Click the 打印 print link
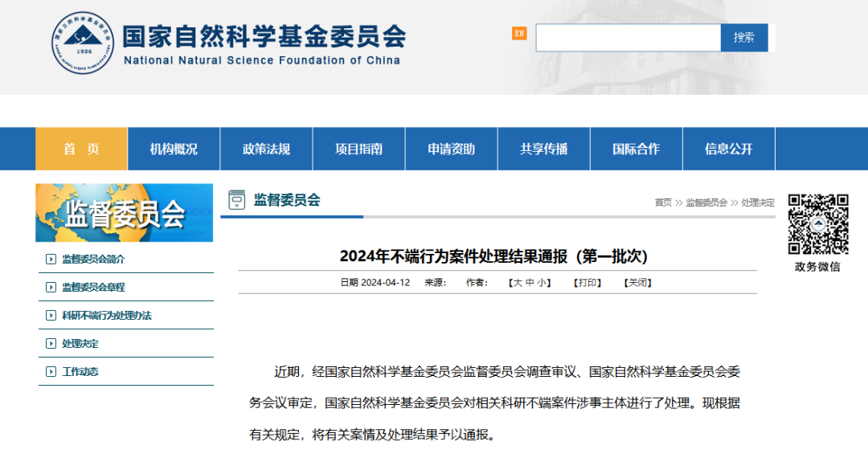868x470 pixels. point(588,283)
